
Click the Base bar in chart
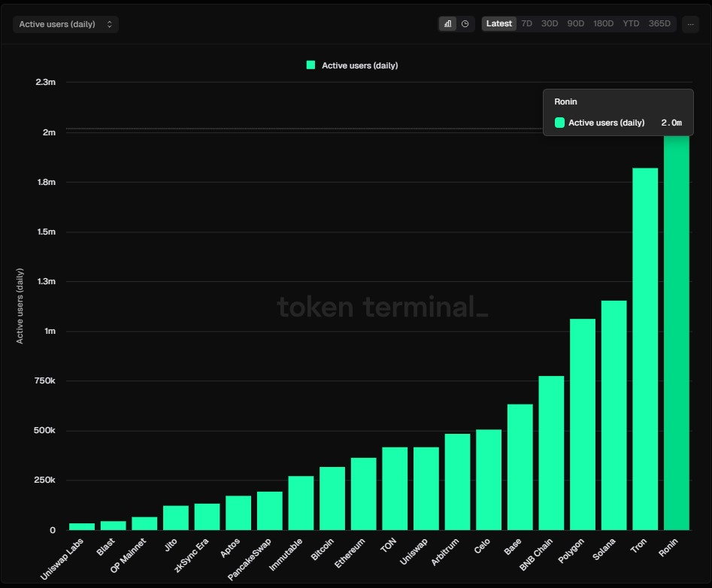coord(520,467)
